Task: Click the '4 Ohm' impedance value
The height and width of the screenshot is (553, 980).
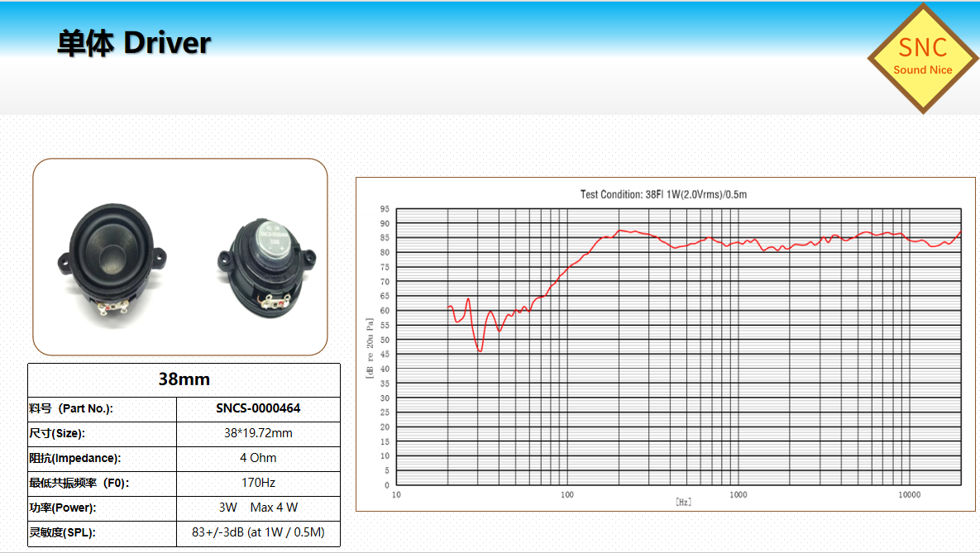Action: coord(258,458)
